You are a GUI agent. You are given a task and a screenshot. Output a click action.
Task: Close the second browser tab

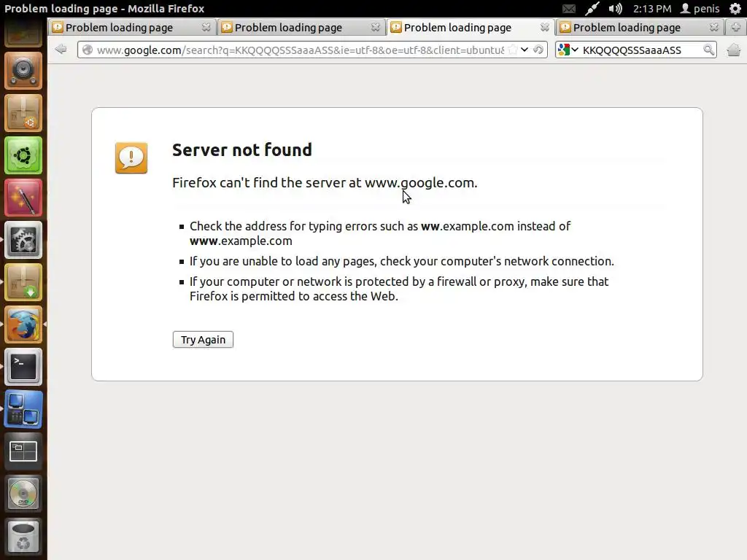click(376, 27)
